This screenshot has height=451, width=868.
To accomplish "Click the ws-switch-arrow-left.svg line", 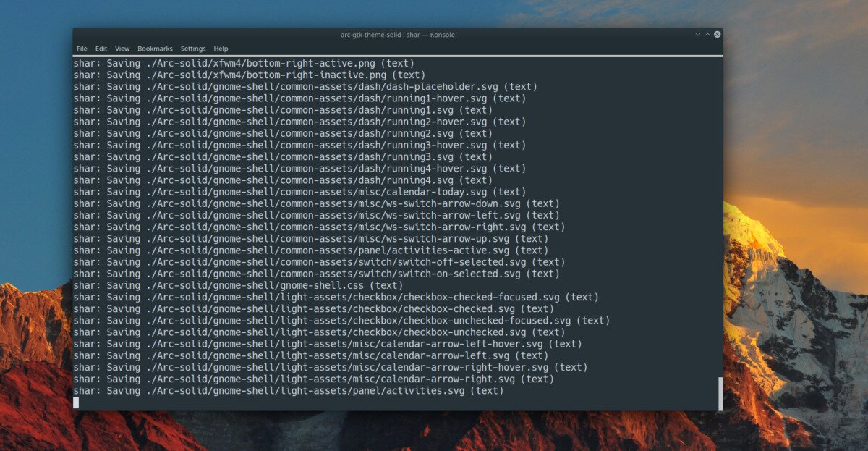I will coord(317,215).
